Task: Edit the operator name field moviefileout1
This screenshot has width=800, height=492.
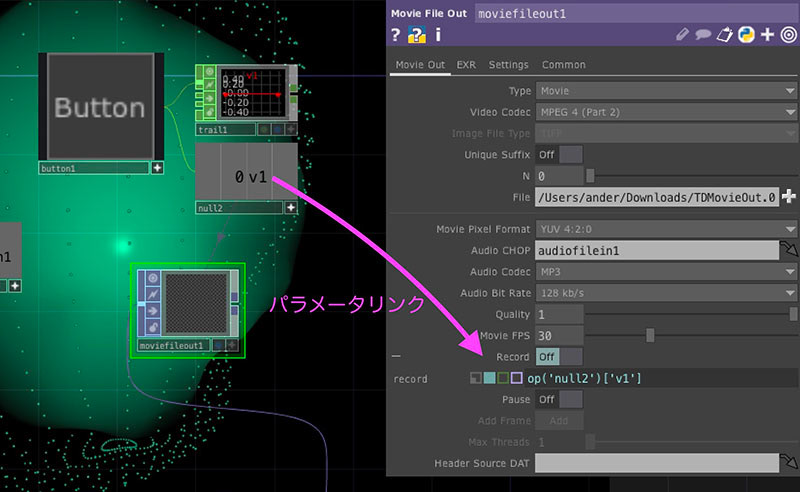Action: 636,14
